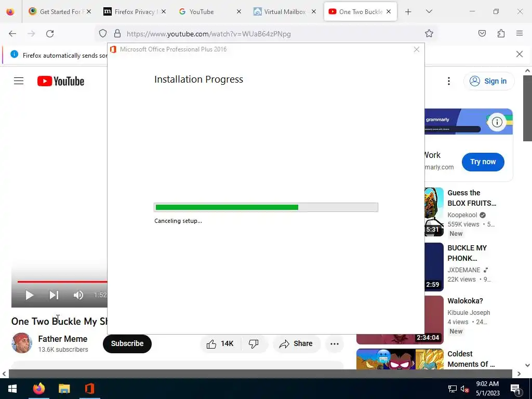Switch to the Get Started tab
Image resolution: width=532 pixels, height=399 pixels.
pyautogui.click(x=60, y=11)
